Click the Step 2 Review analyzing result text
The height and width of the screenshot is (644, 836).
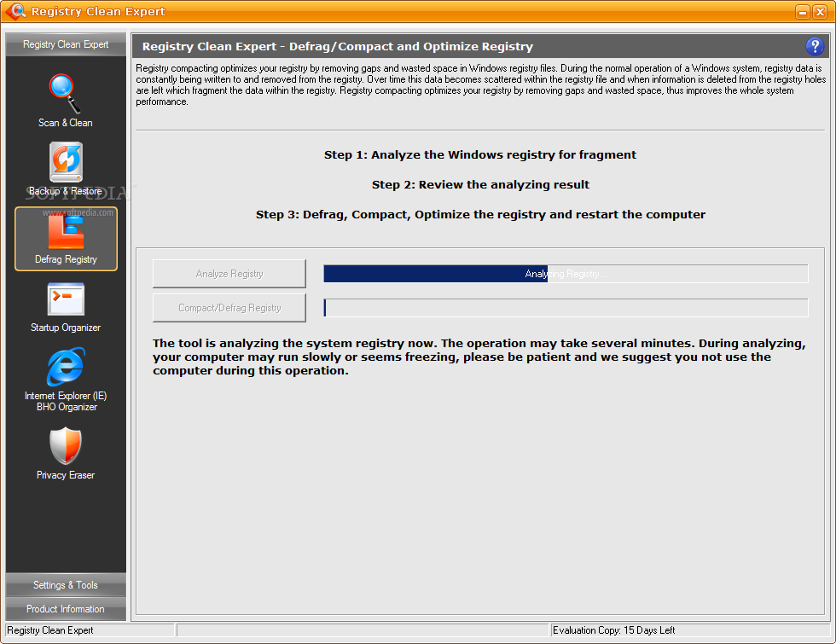[480, 184]
